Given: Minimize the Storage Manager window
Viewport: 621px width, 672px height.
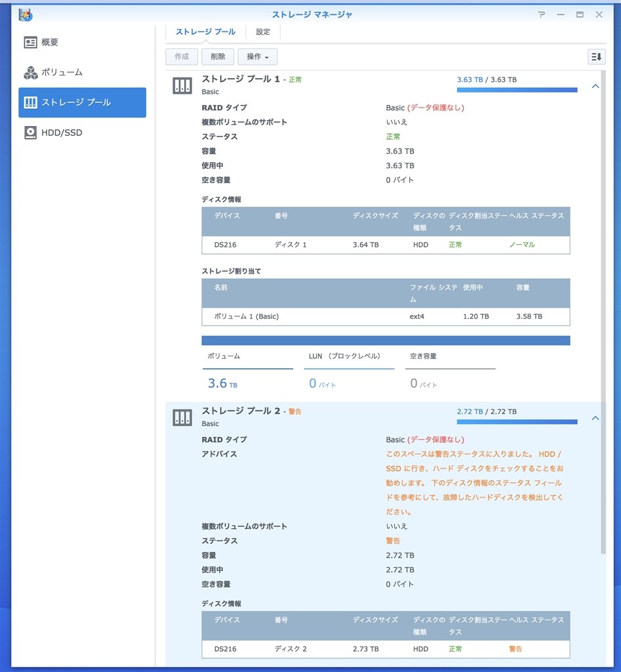Looking at the screenshot, I should coord(561,14).
